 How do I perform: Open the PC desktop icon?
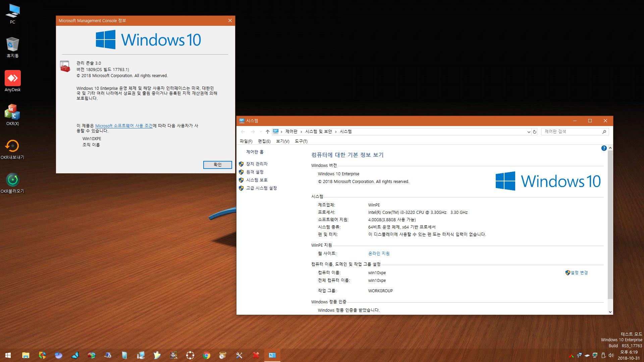(x=12, y=14)
